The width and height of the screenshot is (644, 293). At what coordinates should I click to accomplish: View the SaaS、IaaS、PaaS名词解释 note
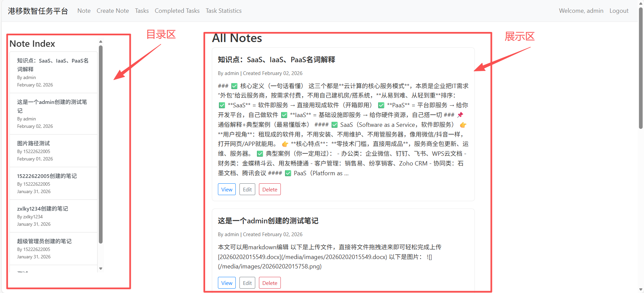pos(227,189)
